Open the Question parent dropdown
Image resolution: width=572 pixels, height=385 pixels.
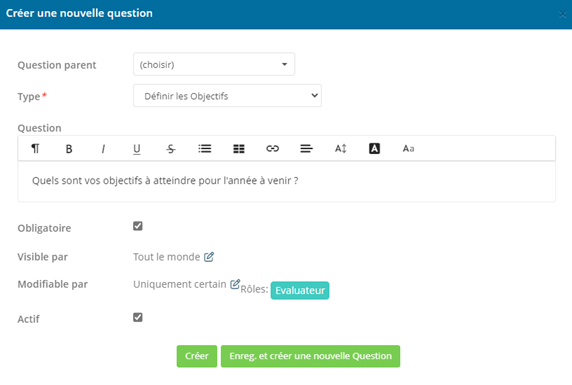214,64
